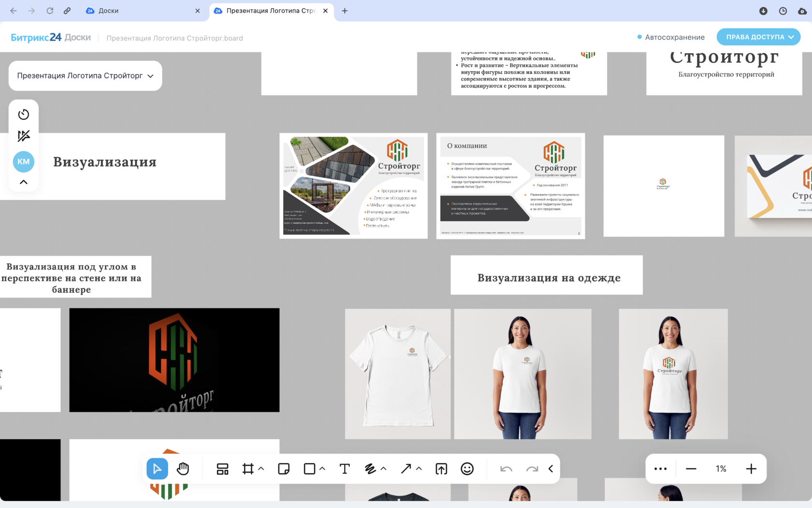Viewport: 812px width, 508px height.
Task: Select the arrow cursor tool
Action: coord(157,469)
